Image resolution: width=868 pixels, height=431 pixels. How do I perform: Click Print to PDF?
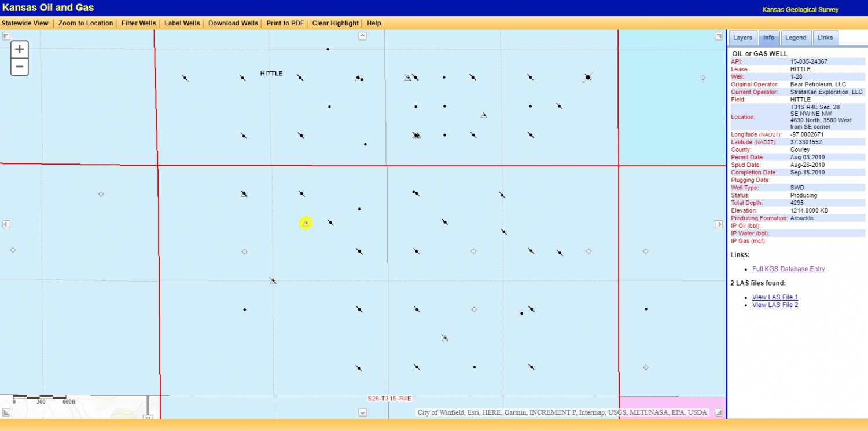click(x=285, y=23)
